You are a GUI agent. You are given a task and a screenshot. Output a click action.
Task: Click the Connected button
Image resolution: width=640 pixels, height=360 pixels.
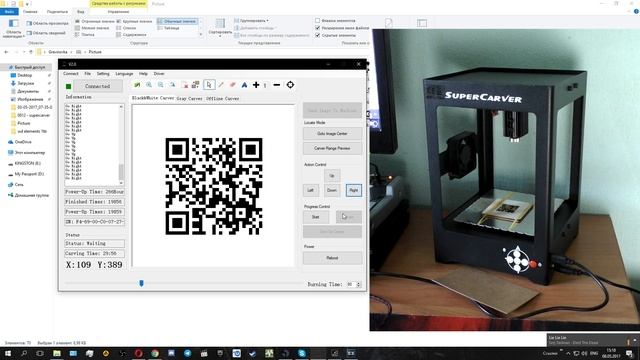[x=98, y=86]
